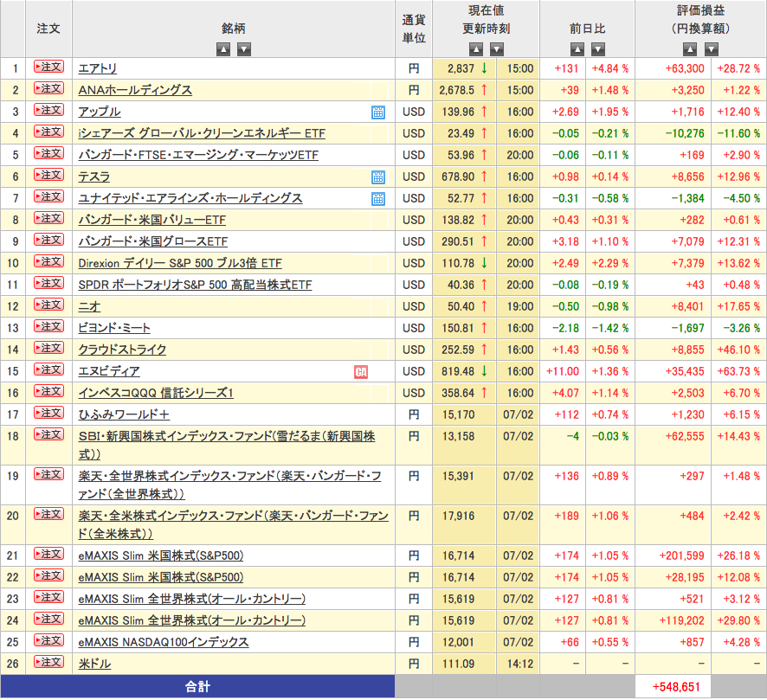The height and width of the screenshot is (700, 767).
Task: Click 注文 button for ニオ
Action: (49, 305)
